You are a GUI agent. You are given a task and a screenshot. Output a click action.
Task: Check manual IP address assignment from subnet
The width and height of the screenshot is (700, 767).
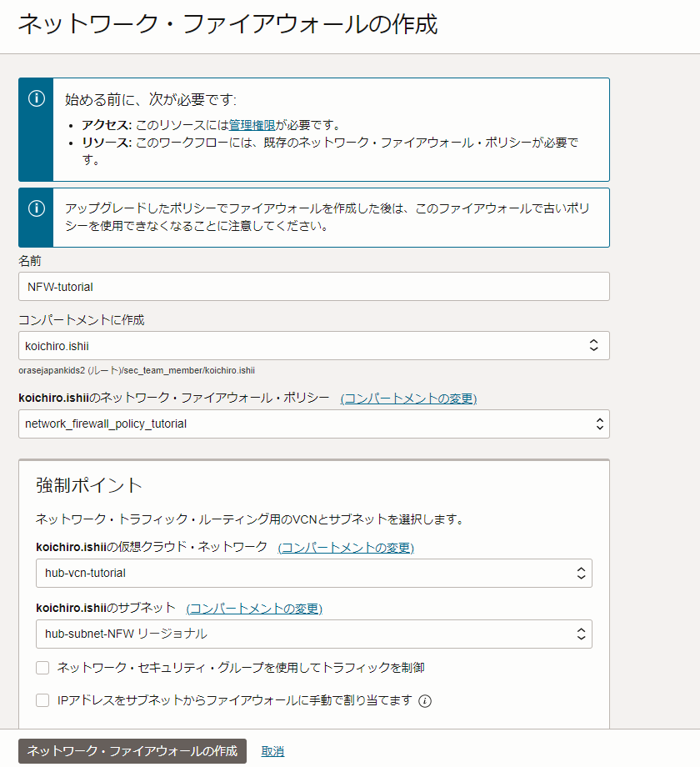tap(42, 700)
